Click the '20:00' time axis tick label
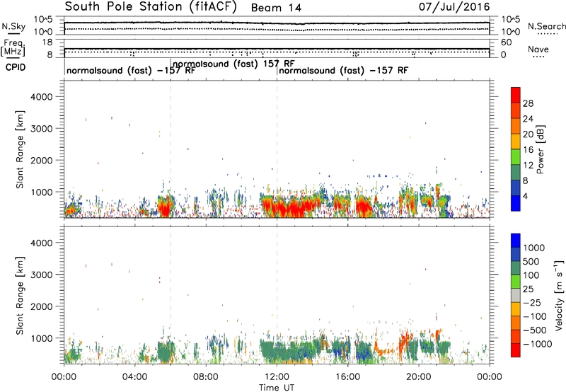 [x=418, y=377]
